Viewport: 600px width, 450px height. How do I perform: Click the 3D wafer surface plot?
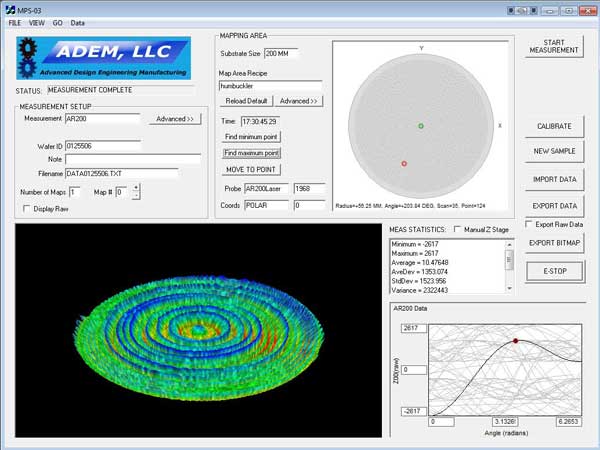point(198,330)
